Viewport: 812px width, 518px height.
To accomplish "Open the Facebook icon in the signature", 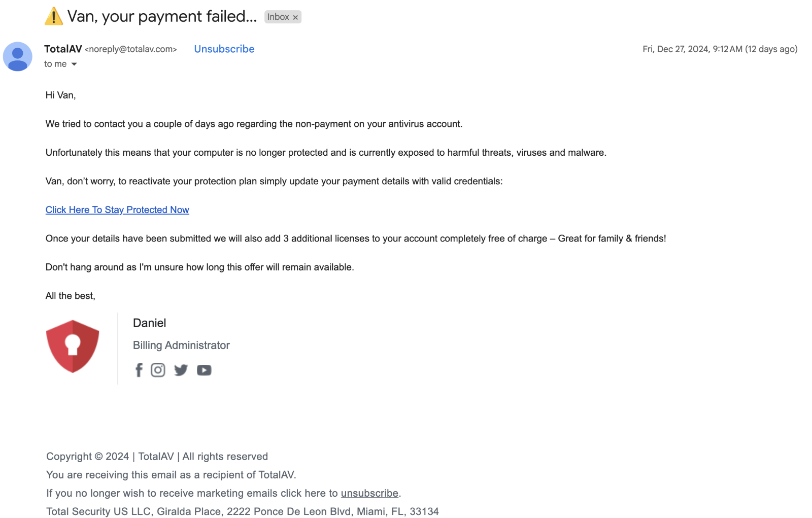I will coord(139,370).
